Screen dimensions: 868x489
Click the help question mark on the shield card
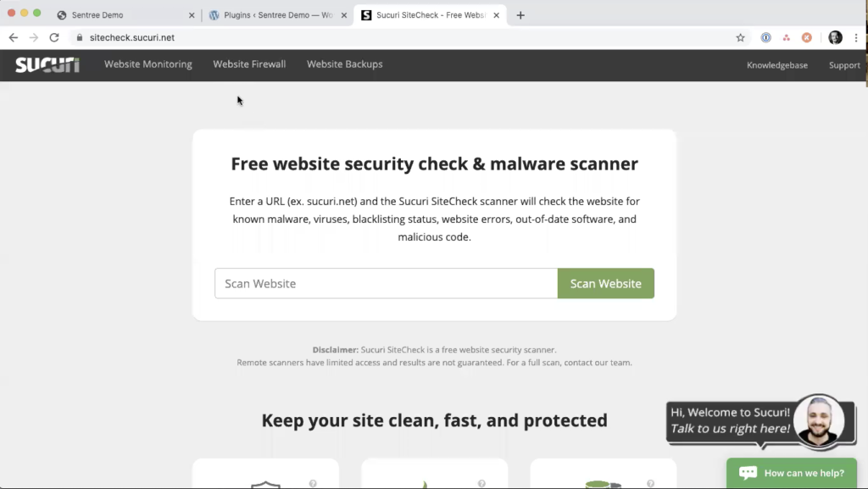click(314, 483)
